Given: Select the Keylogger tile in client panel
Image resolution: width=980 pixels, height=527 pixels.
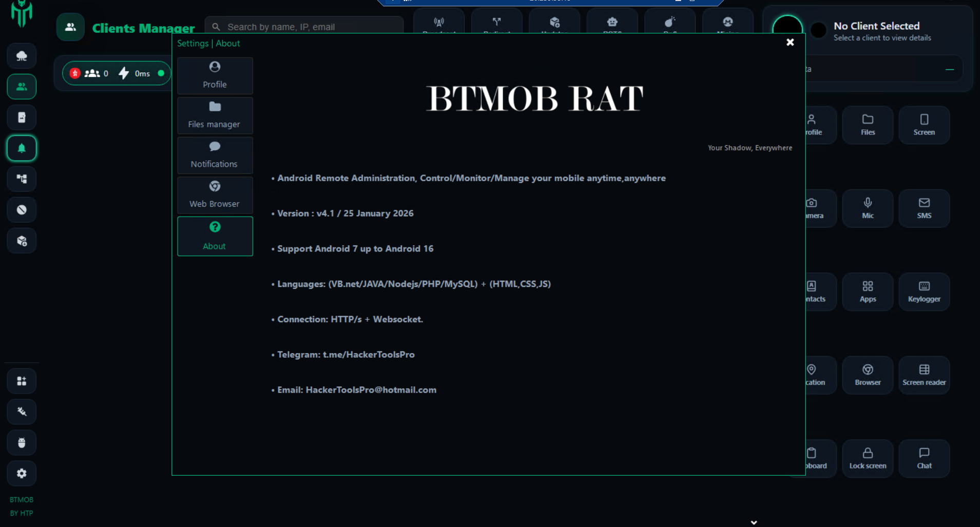Looking at the screenshot, I should pos(924,291).
